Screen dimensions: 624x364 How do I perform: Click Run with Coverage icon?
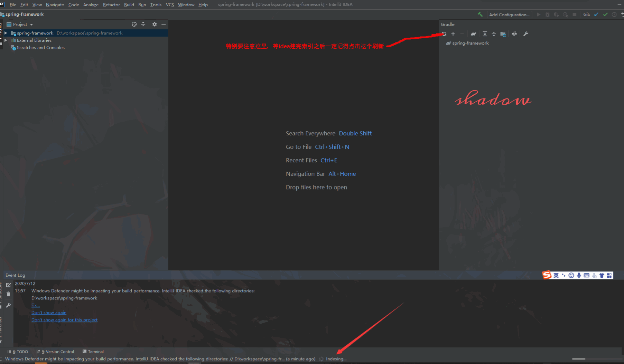(556, 15)
